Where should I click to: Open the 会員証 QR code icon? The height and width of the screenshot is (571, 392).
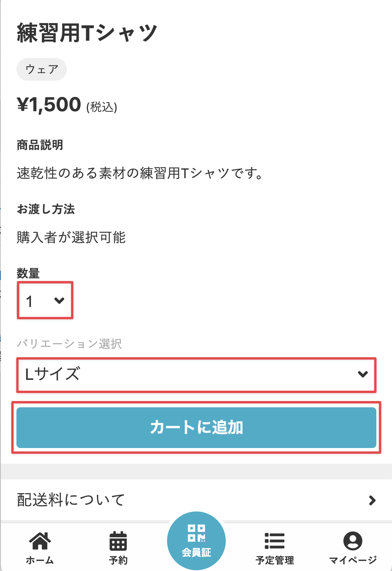[x=196, y=533]
